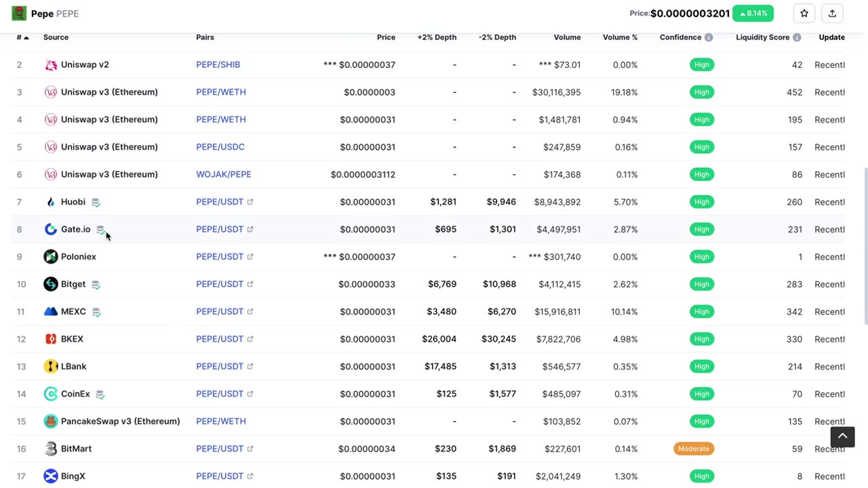
Task: Click the $15,916,811 MEXC volume cell
Action: [x=557, y=312]
